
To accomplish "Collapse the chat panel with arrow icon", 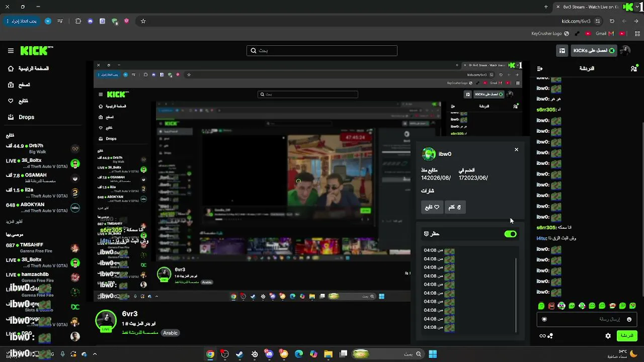I will coord(540,68).
